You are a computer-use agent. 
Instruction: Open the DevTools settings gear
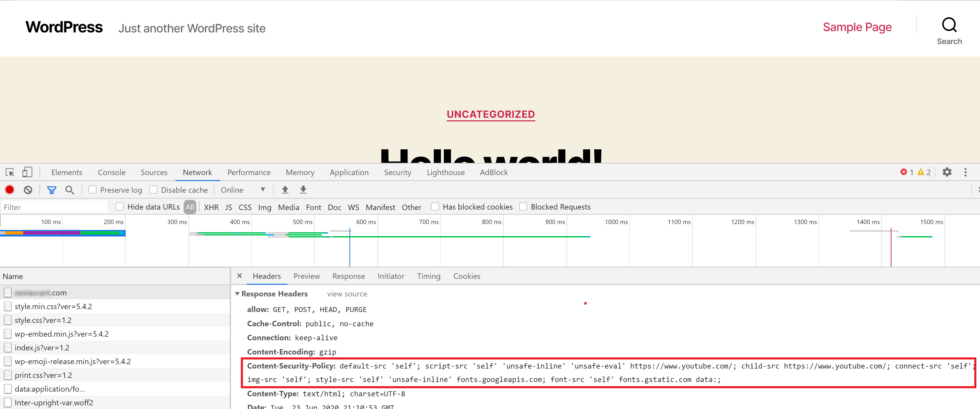click(947, 172)
